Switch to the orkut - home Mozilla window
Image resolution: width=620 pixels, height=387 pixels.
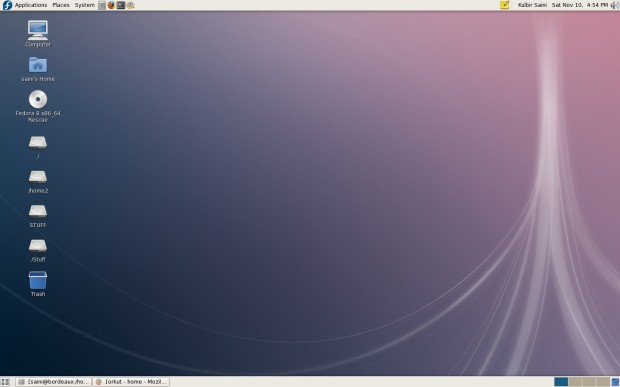tap(131, 381)
